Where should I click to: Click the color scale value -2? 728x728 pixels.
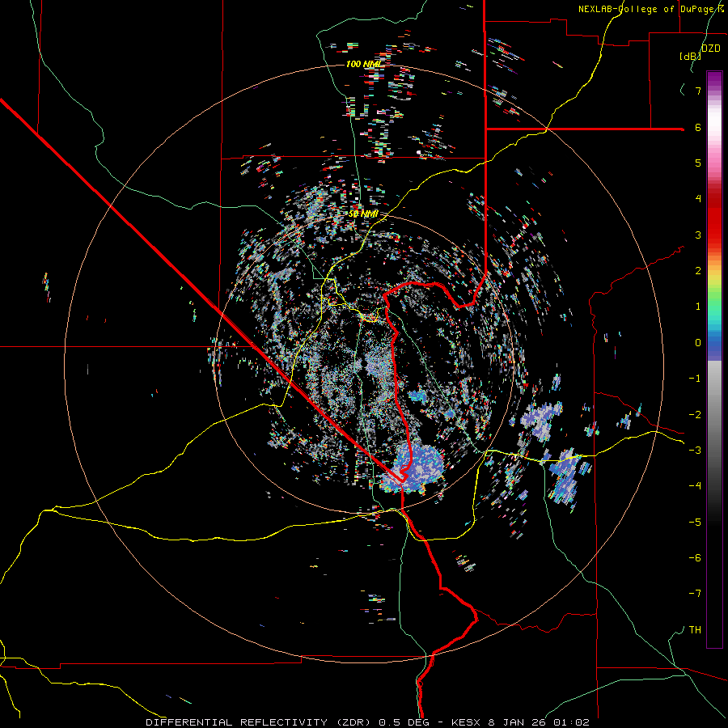(x=695, y=415)
